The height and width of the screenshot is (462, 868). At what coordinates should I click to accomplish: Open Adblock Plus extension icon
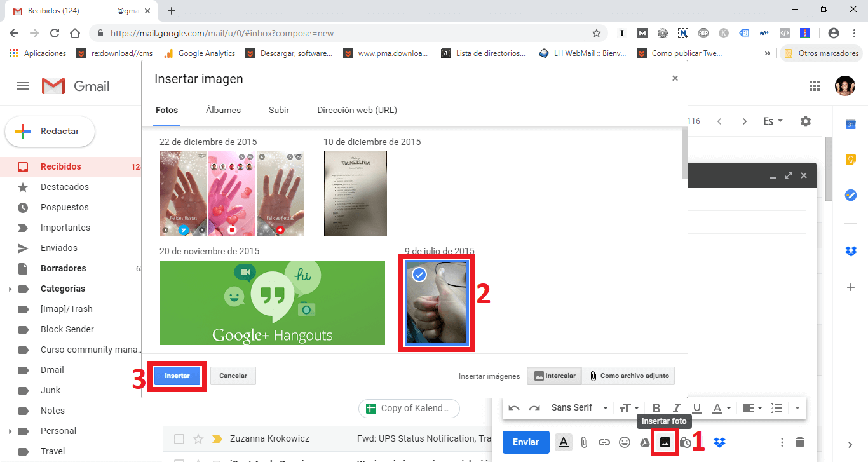tap(703, 33)
